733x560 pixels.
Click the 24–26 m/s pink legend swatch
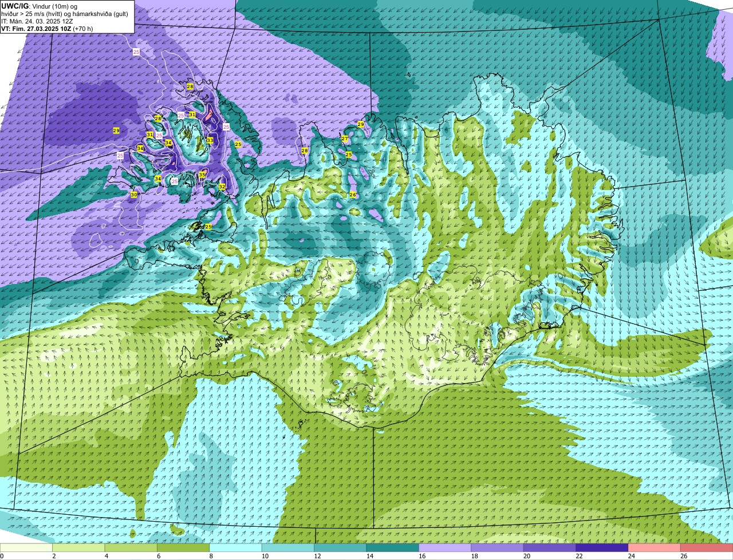tap(655, 547)
